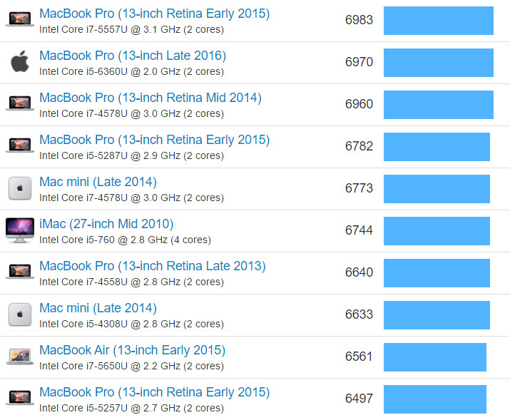
Task: Open iMac (27-inch Mid 2010) link
Action: coord(106,224)
